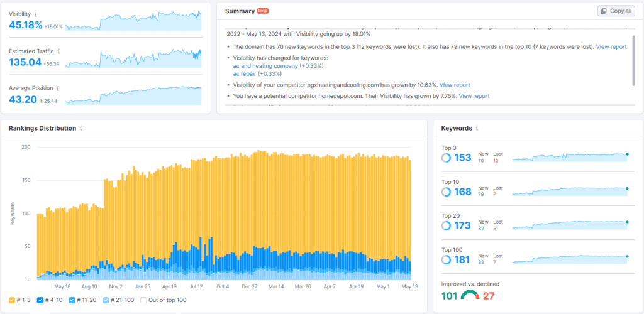This screenshot has height=314, width=644.
Task: Click the Top 100 donut icon
Action: 446,259
